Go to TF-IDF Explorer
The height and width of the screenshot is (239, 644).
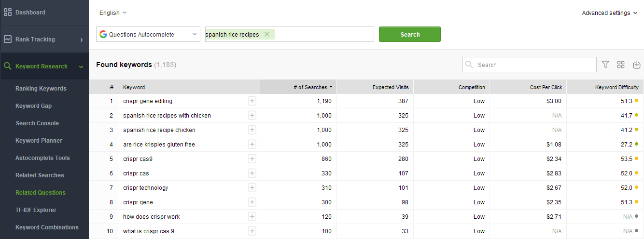tap(36, 210)
